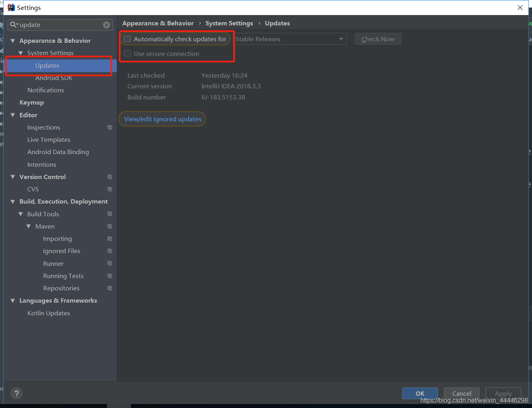This screenshot has width=532, height=408.
Task: Open CVS settings page
Action: 33,189
